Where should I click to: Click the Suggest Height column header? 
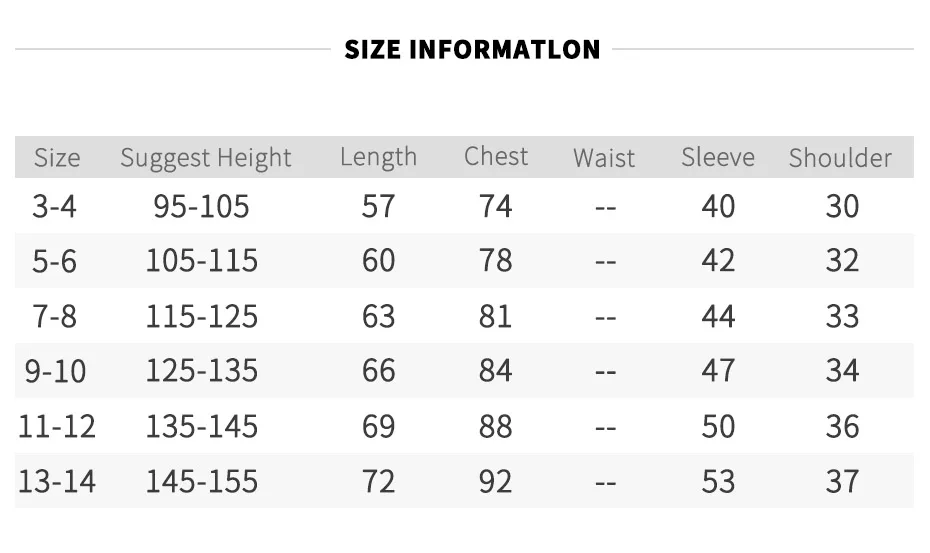(x=206, y=158)
